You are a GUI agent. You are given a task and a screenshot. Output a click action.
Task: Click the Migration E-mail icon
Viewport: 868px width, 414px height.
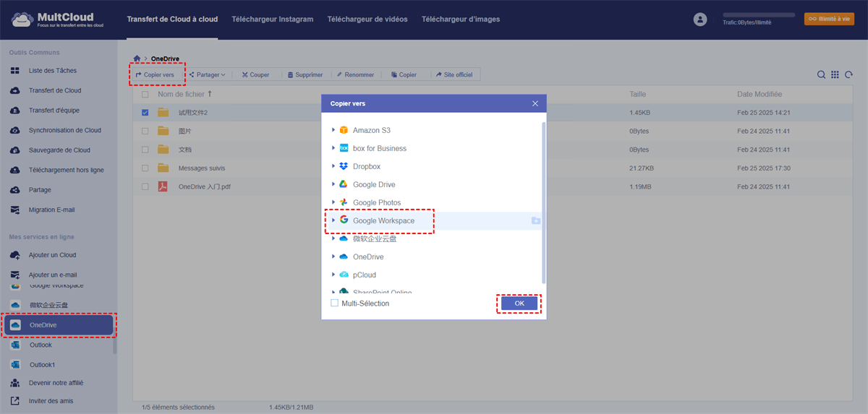15,210
